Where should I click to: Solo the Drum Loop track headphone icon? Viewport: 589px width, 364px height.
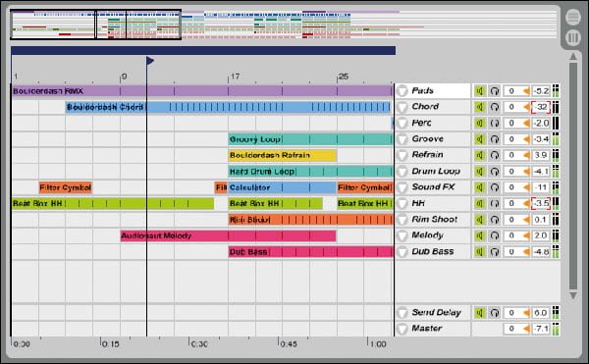click(x=495, y=171)
